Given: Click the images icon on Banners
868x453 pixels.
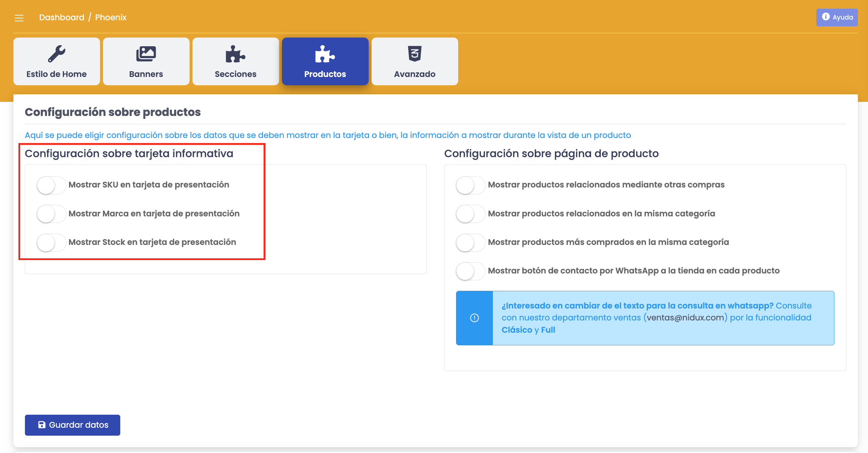Looking at the screenshot, I should pos(146,54).
